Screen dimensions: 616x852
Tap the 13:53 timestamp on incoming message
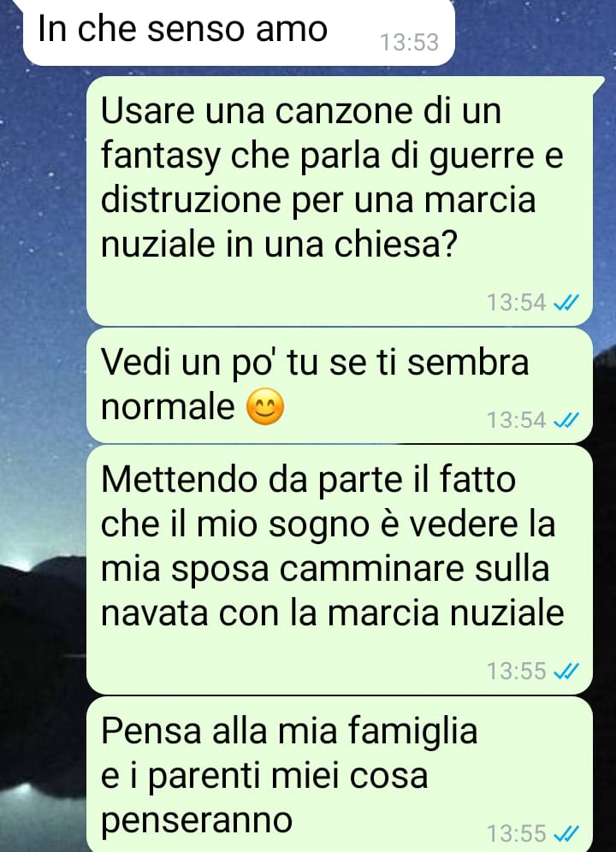(409, 43)
